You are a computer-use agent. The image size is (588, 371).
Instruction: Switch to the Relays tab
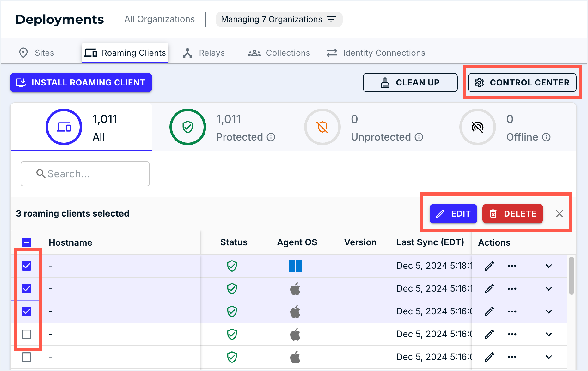[x=204, y=53]
